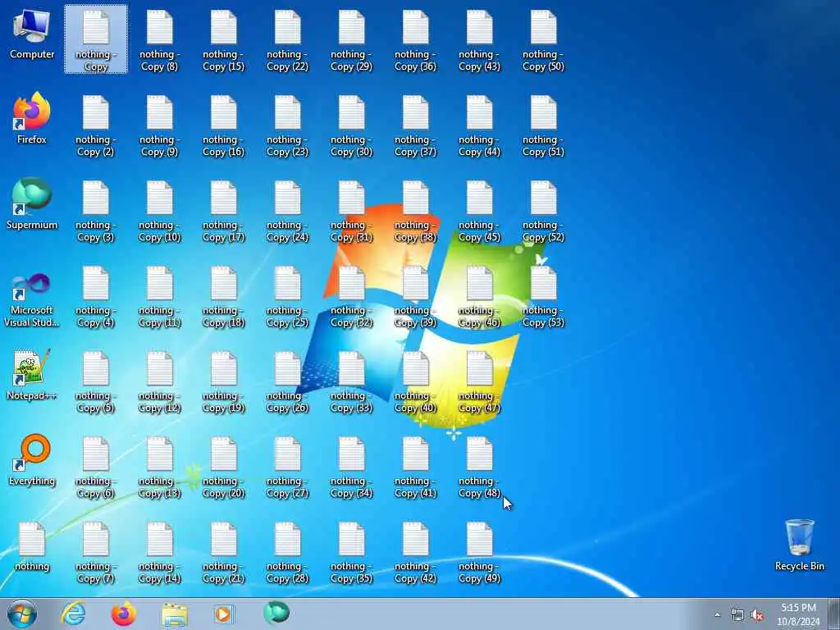Screen dimensions: 840x630
Task: Launch Firefox from the taskbar
Action: [123, 614]
